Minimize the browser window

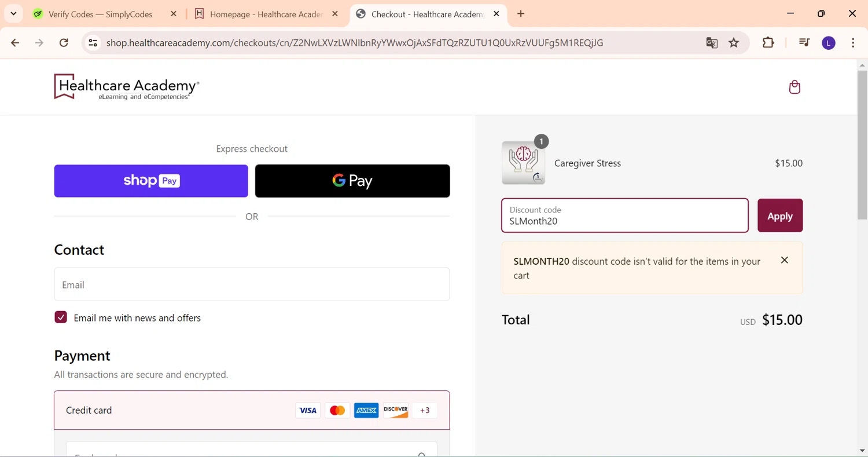tap(790, 13)
